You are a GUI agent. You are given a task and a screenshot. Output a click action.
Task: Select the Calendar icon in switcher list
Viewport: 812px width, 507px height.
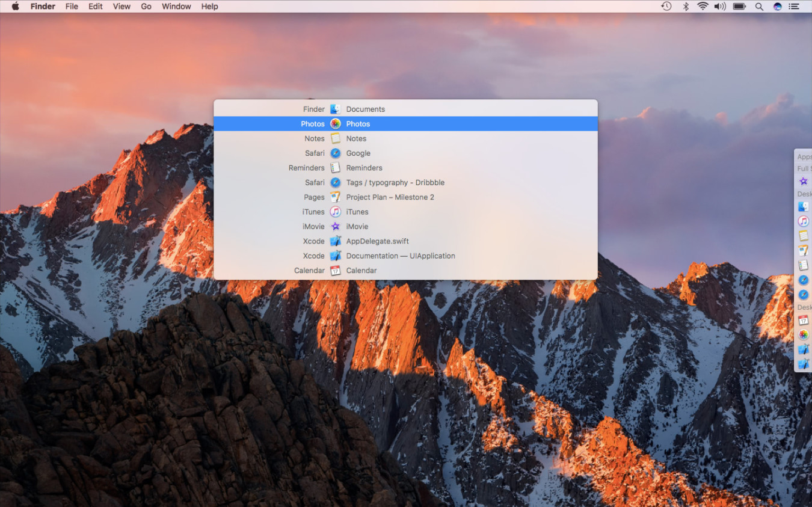point(336,271)
